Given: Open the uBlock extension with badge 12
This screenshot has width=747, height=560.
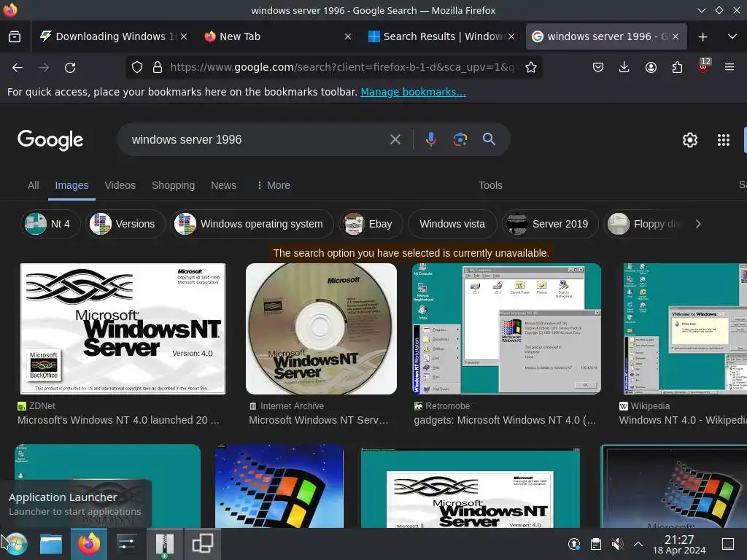Looking at the screenshot, I should (x=703, y=66).
